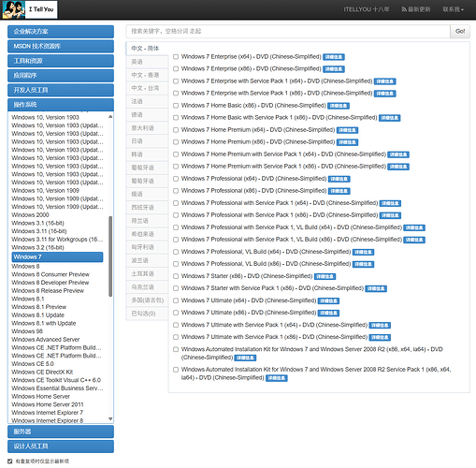This screenshot has width=476, height=468.
Task: Click the details badge for Windows 7 Enterprise (x64)
Action: click(334, 57)
